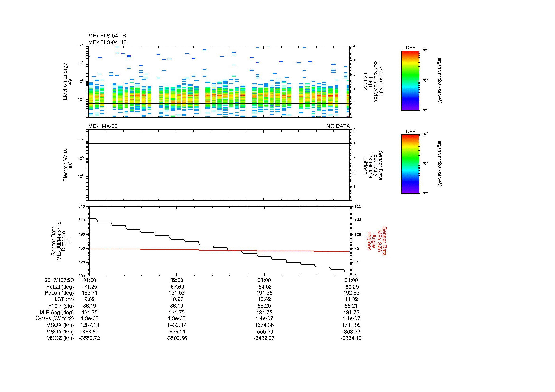Click the 33:00 time axis label
This screenshot has height=392, width=555.
pyautogui.click(x=264, y=280)
